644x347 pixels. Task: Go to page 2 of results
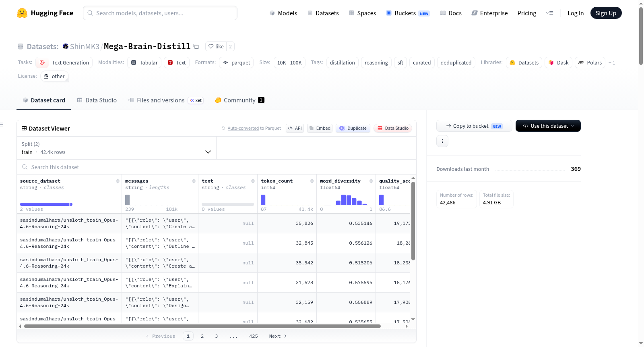click(x=202, y=336)
